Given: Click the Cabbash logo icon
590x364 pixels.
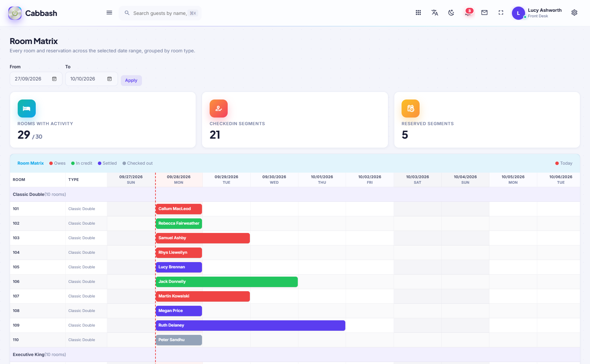Looking at the screenshot, I should (x=15, y=13).
